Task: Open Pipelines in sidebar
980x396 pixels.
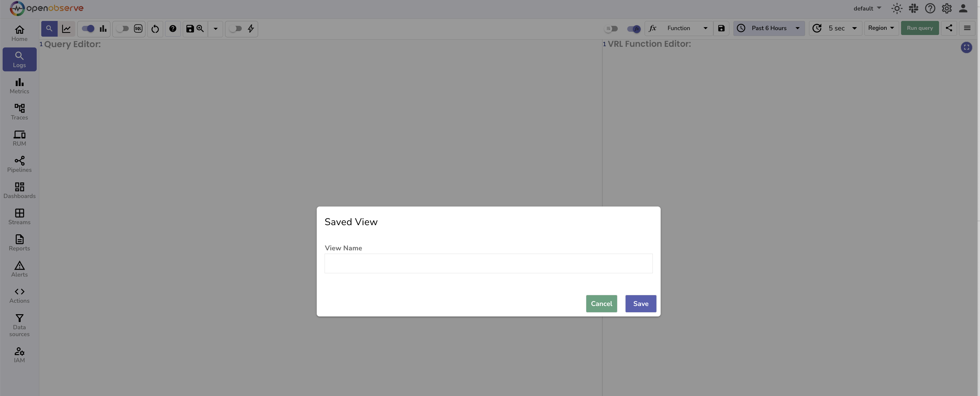Action: (x=19, y=164)
